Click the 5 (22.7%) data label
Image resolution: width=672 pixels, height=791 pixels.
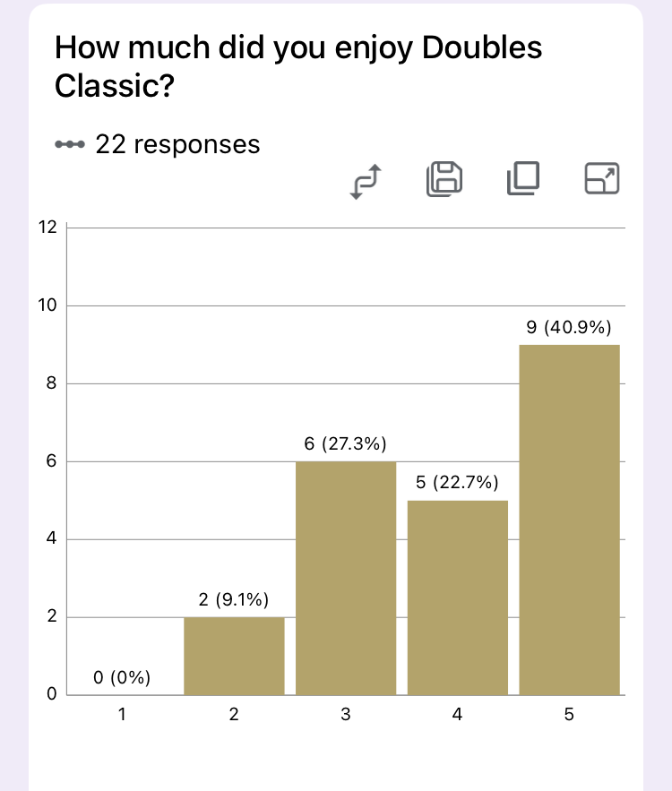tap(457, 483)
